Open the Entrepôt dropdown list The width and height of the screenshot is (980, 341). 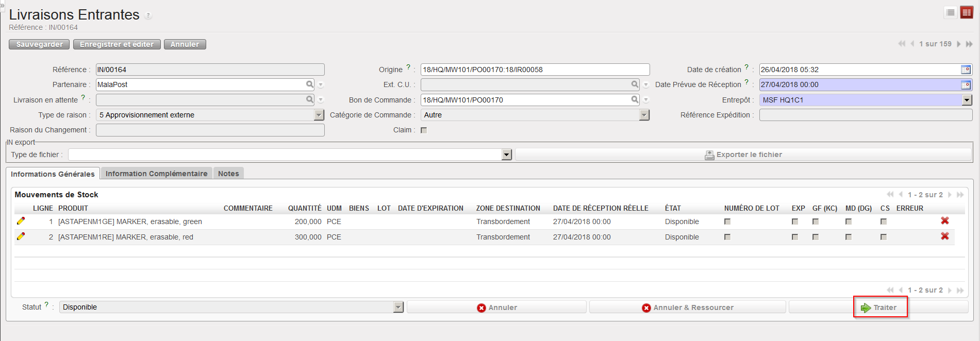point(967,100)
